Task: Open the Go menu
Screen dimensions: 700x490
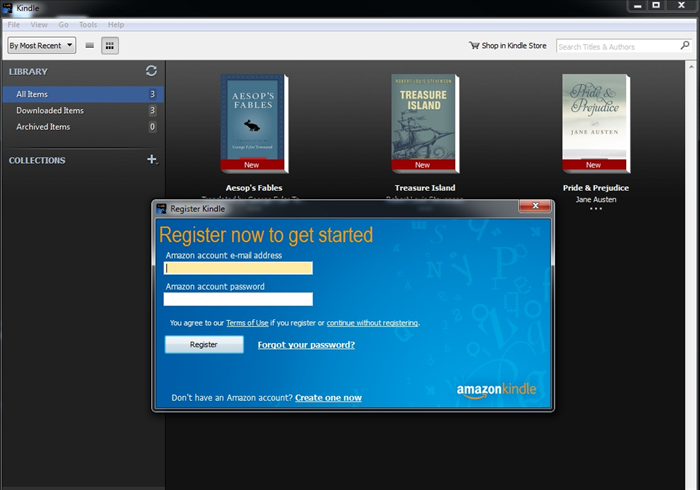Action: tap(63, 25)
